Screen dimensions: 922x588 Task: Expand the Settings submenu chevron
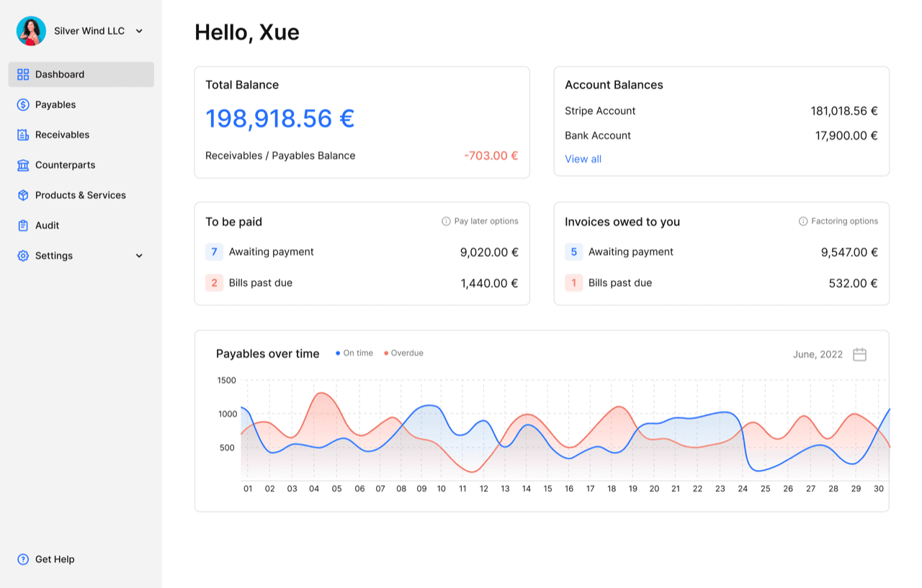pos(139,255)
